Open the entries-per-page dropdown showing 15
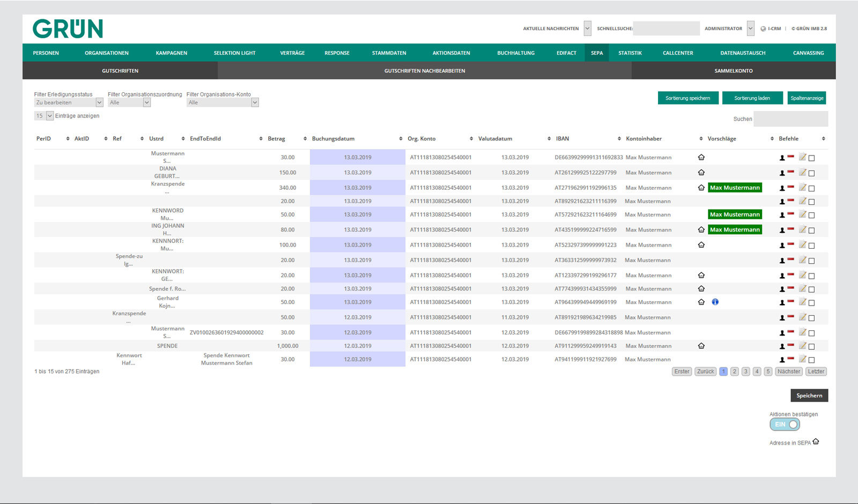 [44, 116]
